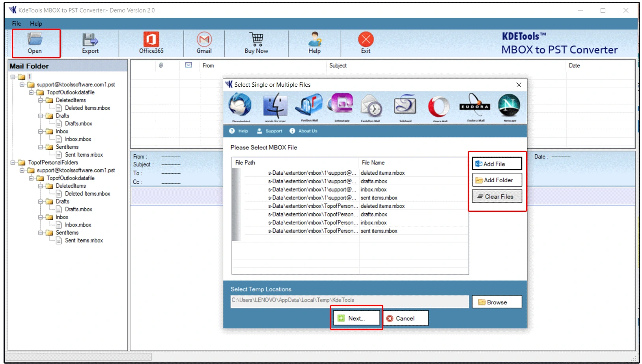
Task: Collapse the first TopofOutlookdatafile node
Action: coord(31,93)
